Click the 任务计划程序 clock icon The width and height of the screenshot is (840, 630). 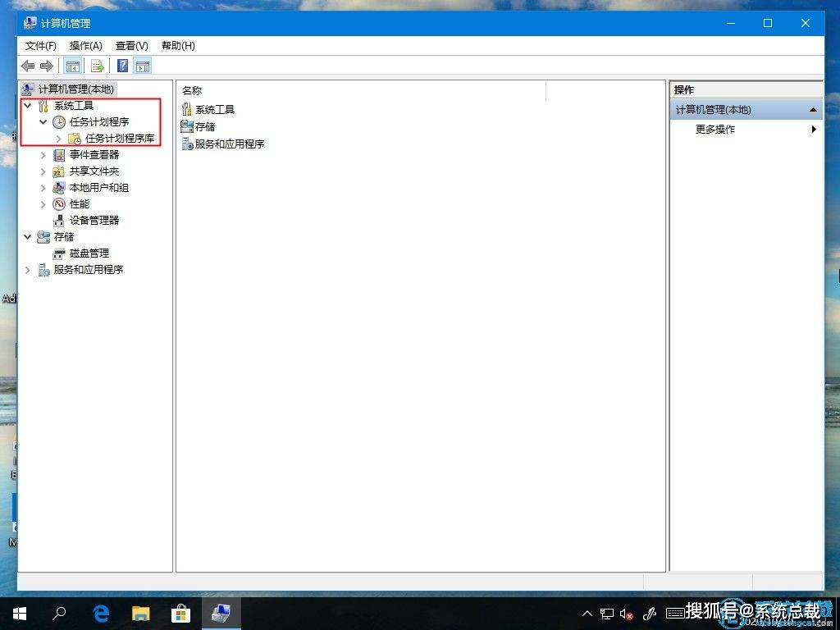(x=59, y=122)
